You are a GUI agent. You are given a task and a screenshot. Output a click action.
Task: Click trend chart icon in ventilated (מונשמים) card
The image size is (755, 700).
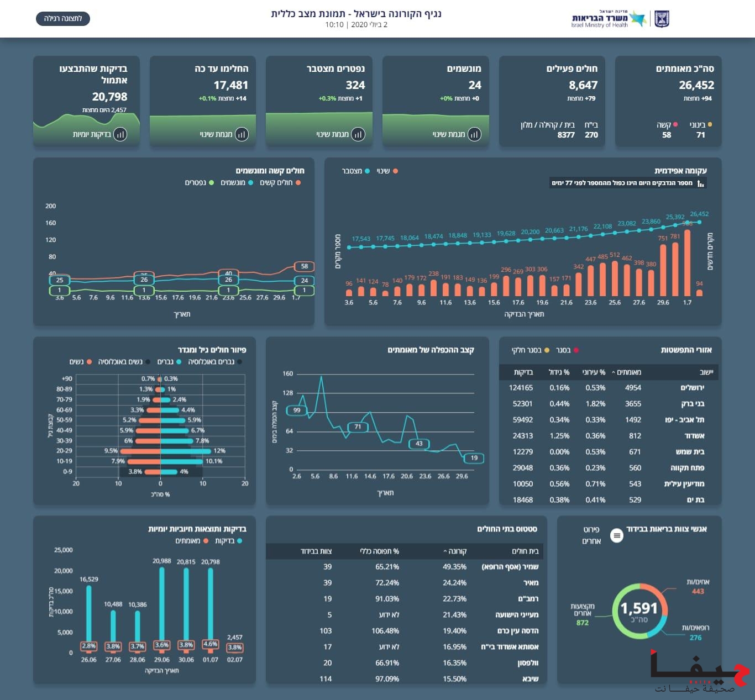[x=474, y=134]
